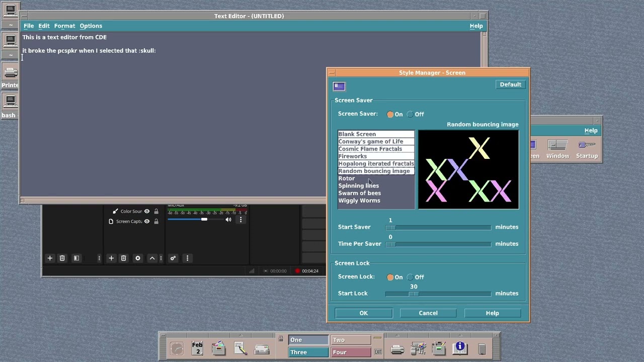
Task: Select Blank Screen saver
Action: pyautogui.click(x=376, y=134)
